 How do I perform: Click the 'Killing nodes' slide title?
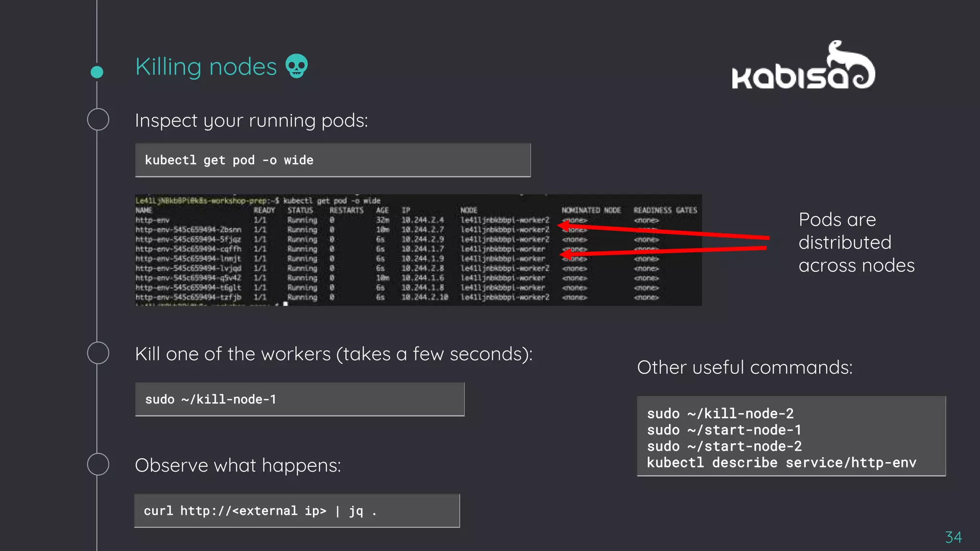pos(206,66)
